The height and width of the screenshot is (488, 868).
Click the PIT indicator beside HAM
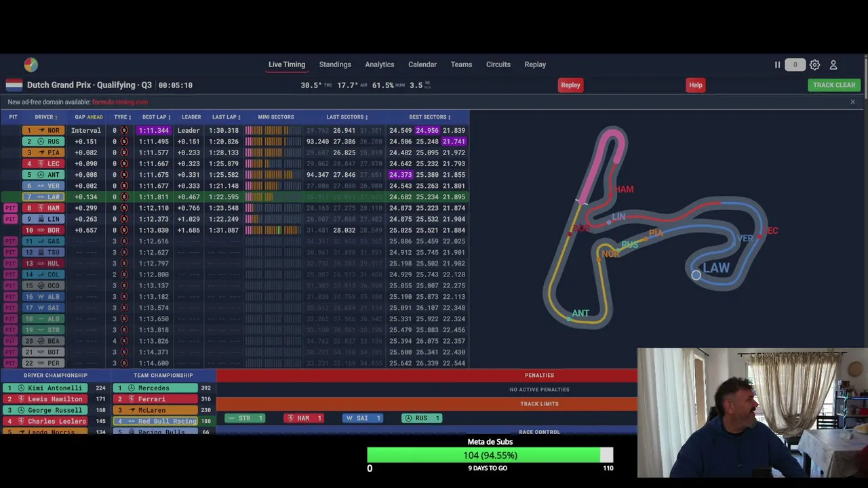10,208
